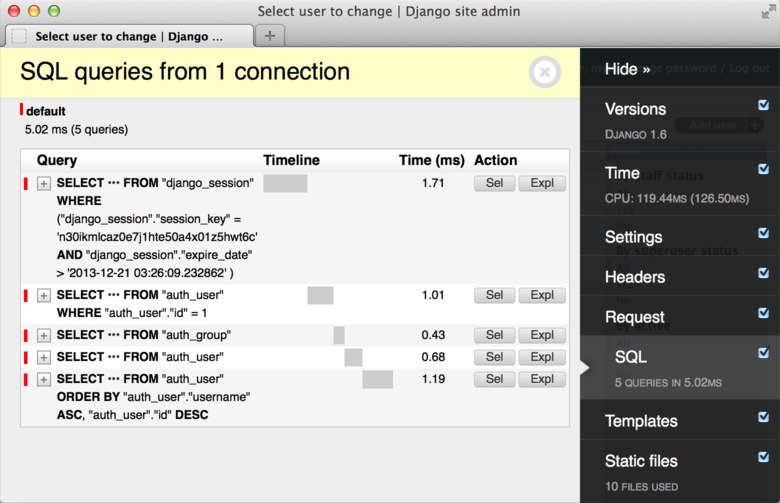Open the Request panel
The image size is (780, 503).
[x=635, y=317]
